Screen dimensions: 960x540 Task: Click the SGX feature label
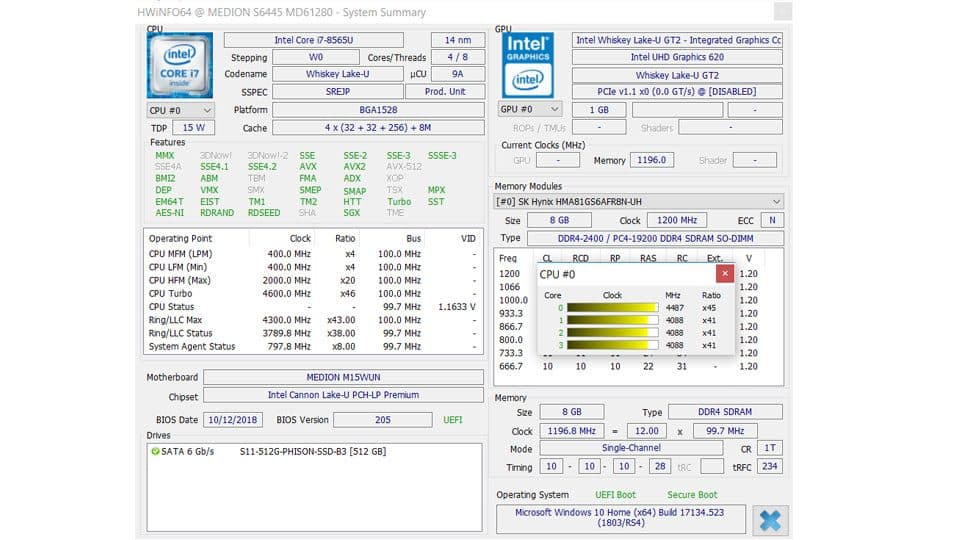(x=351, y=212)
